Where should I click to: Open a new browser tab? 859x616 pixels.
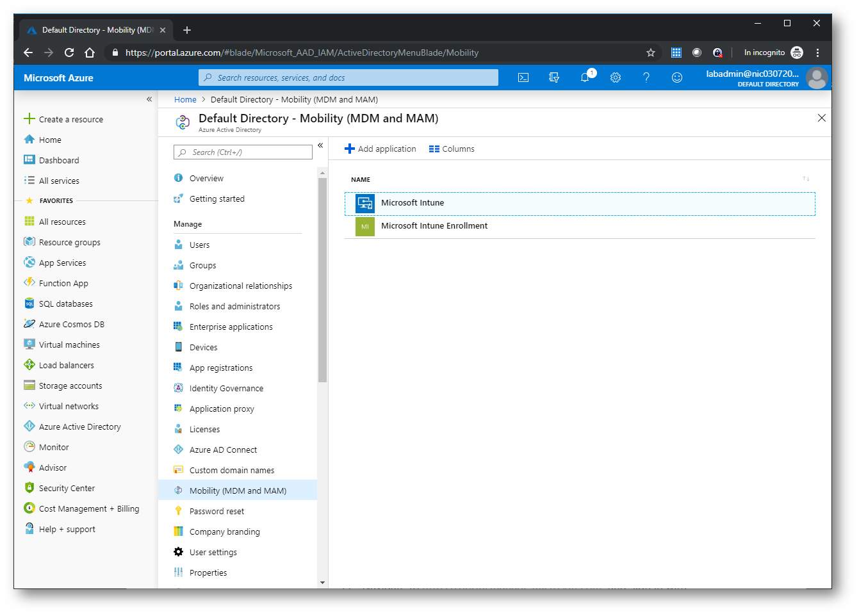click(187, 29)
